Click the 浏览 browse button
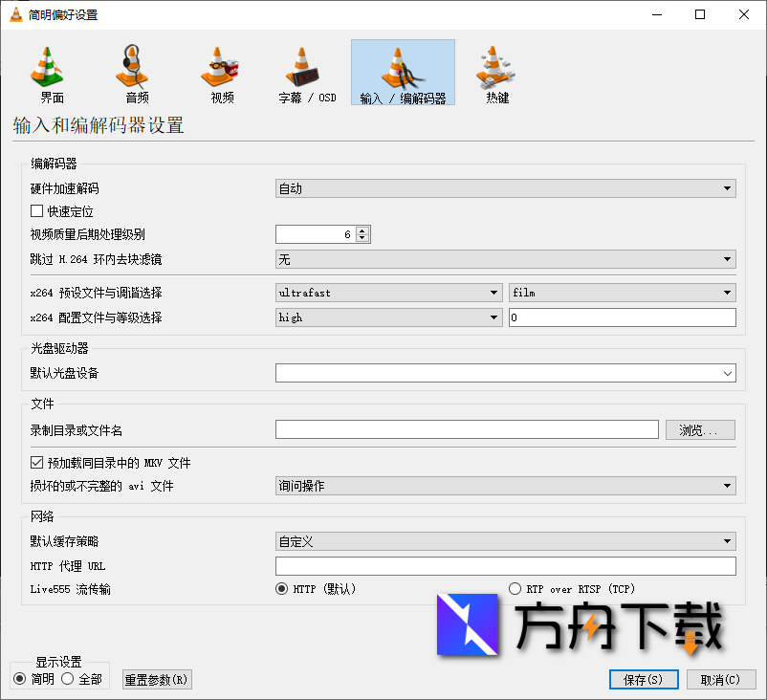 tap(700, 429)
